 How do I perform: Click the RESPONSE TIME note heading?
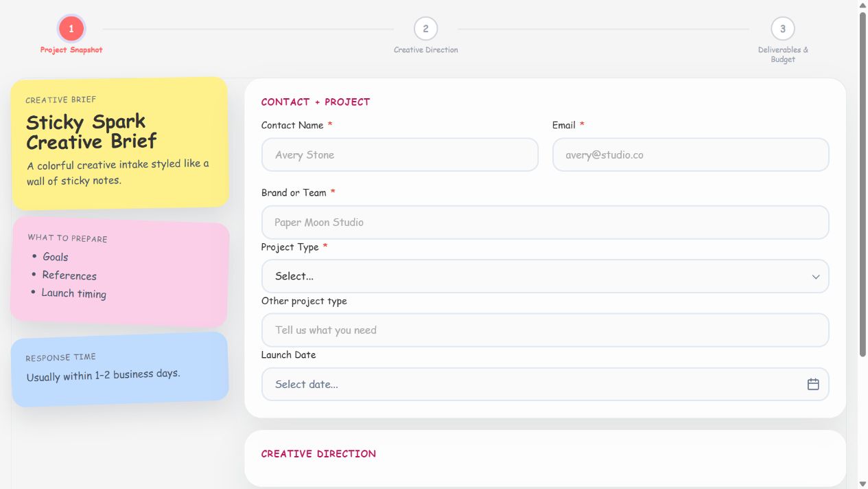click(60, 358)
